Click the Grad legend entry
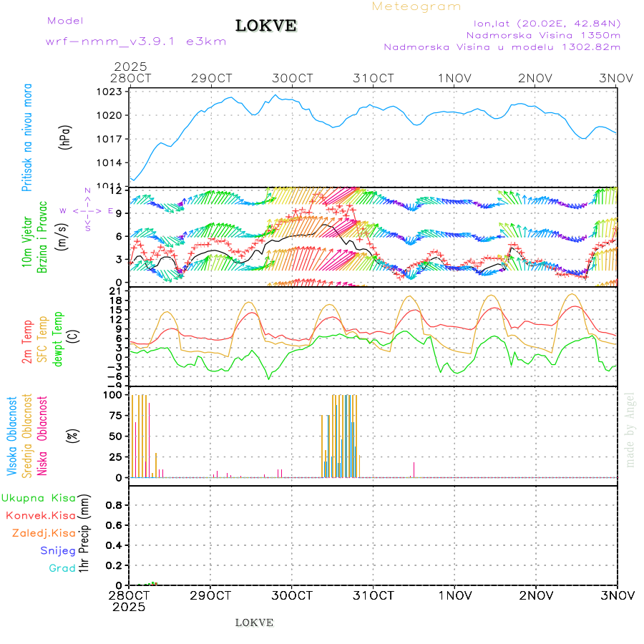Viewport: 644px width, 644px height. pyautogui.click(x=62, y=568)
